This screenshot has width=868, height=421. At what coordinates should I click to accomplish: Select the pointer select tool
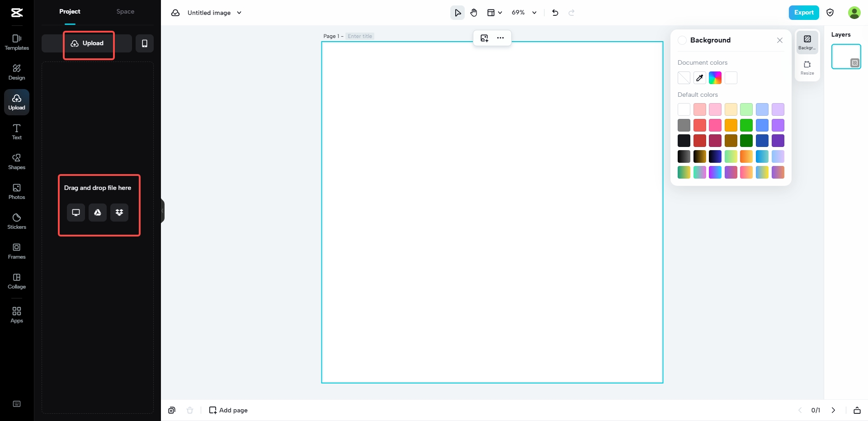coord(458,13)
